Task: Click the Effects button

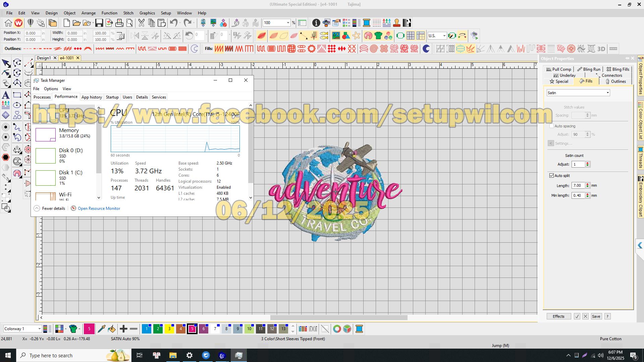Action: tap(558, 316)
